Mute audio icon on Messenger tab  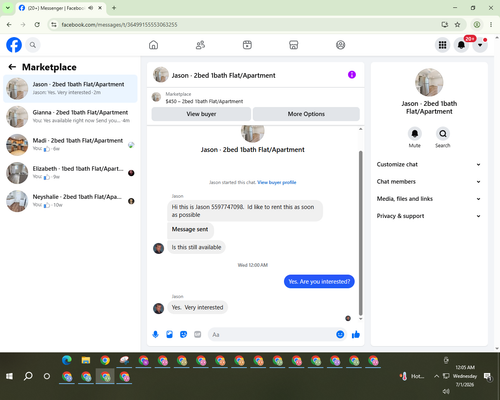90,8
